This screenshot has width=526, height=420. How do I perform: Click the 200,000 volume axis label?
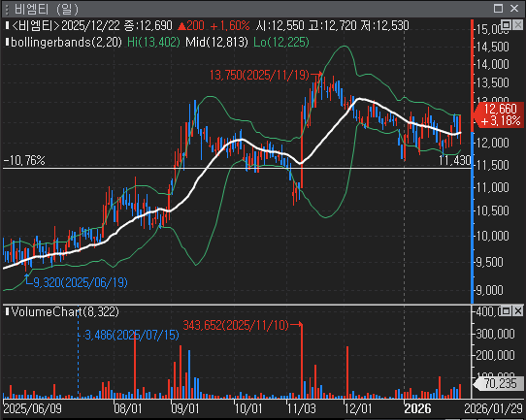click(495, 355)
